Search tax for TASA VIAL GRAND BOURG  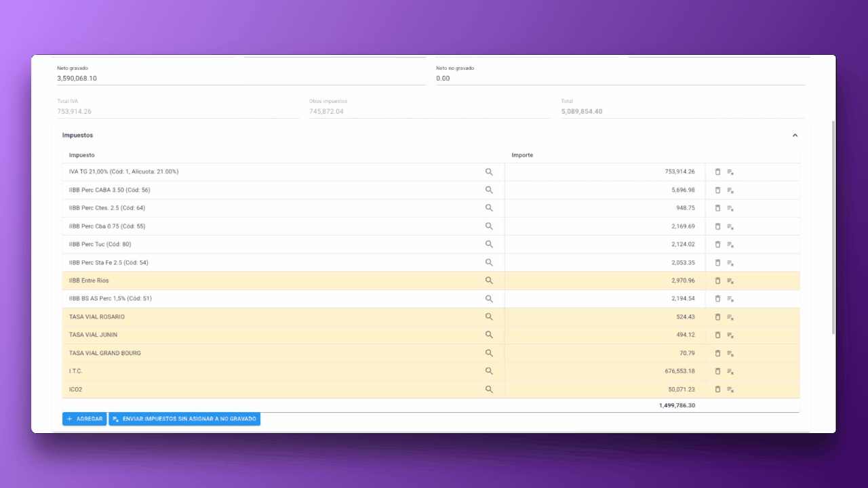489,353
